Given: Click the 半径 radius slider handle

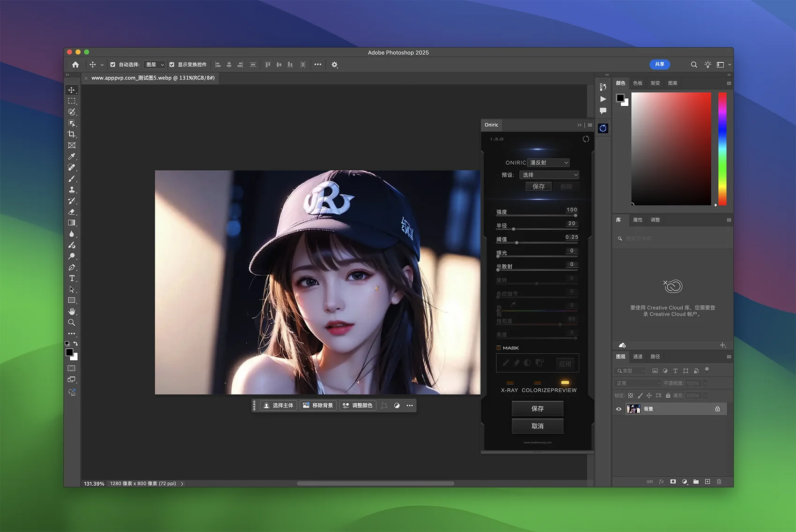Looking at the screenshot, I should click(x=514, y=229).
